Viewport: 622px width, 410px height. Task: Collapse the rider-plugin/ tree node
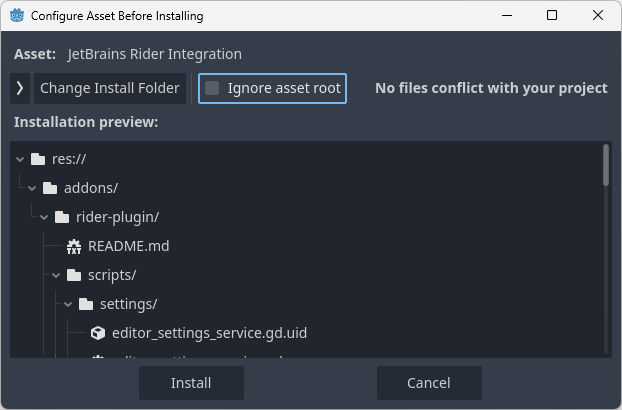tap(44, 217)
